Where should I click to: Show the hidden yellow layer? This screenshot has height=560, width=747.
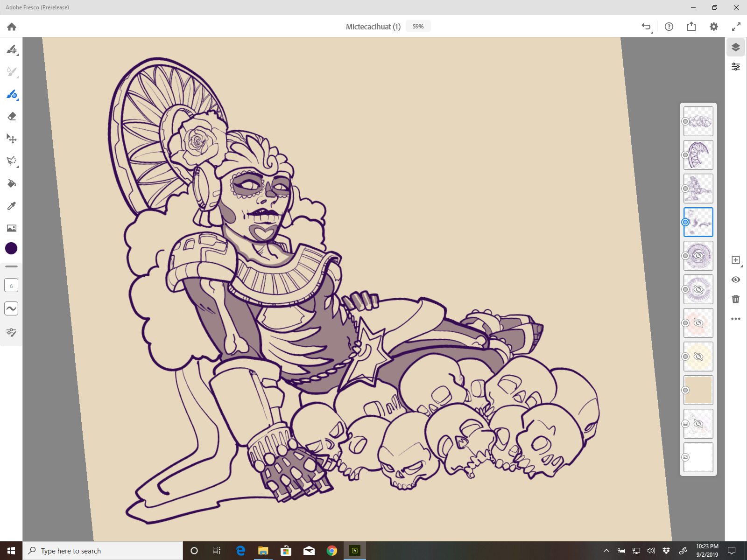[x=698, y=357]
